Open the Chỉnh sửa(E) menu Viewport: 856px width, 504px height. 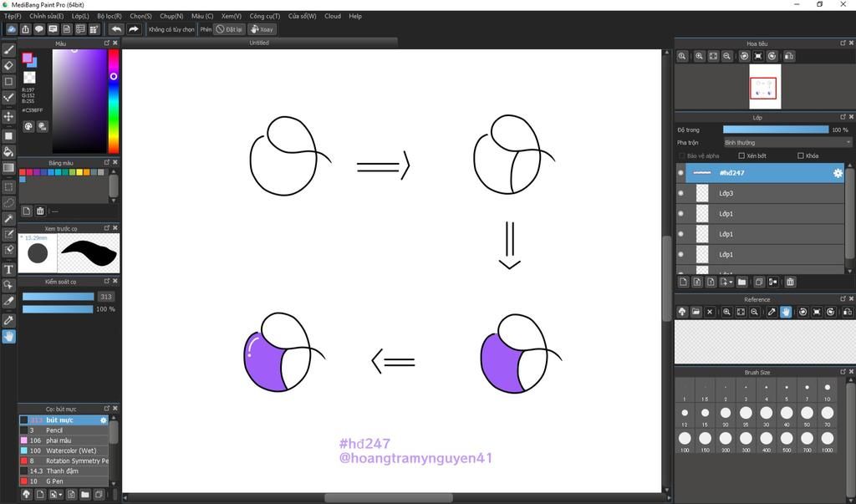tap(47, 17)
